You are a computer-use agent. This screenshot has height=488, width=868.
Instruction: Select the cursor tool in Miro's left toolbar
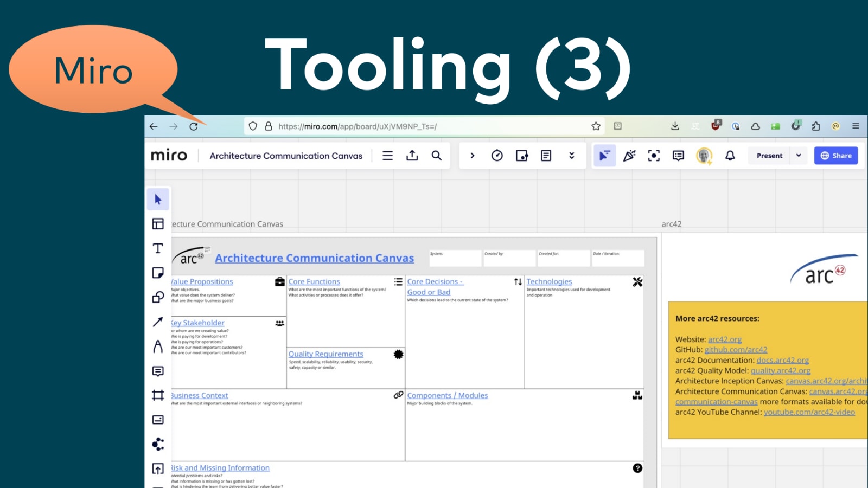click(158, 200)
